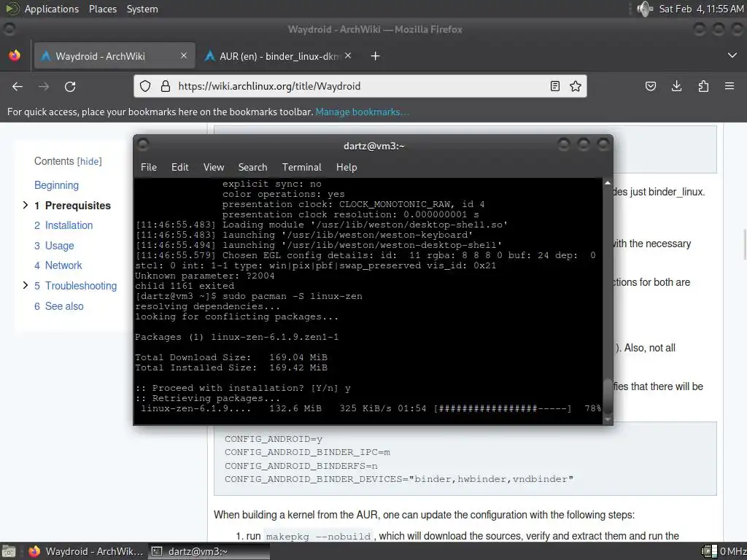Click 'sudo pacman -S linux-zen' command text
The height and width of the screenshot is (560, 747).
292,296
